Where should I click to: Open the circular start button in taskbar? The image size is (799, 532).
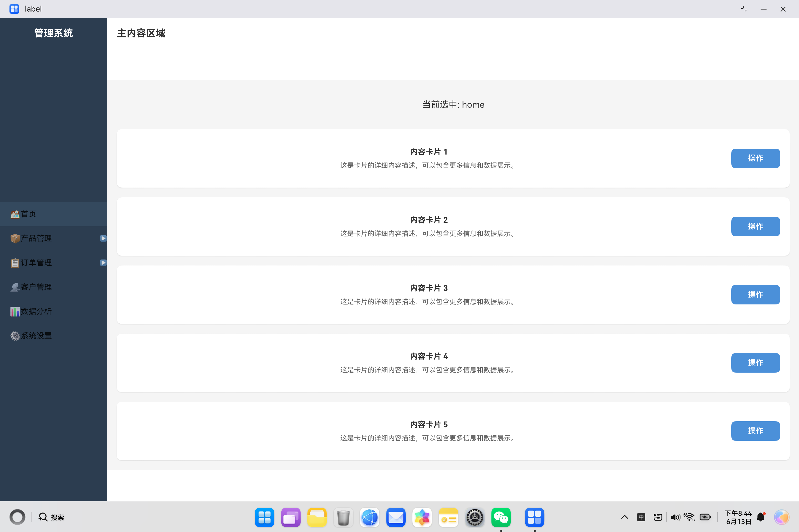click(17, 517)
